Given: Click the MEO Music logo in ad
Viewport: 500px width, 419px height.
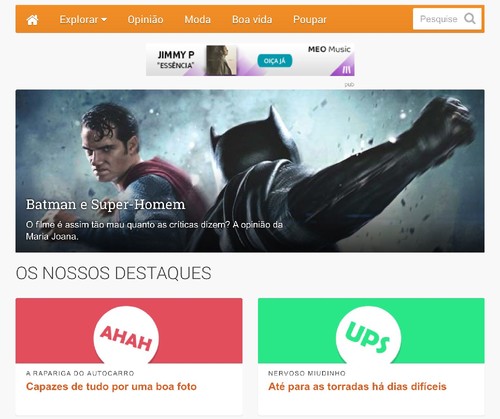Looking at the screenshot, I should pos(329,49).
